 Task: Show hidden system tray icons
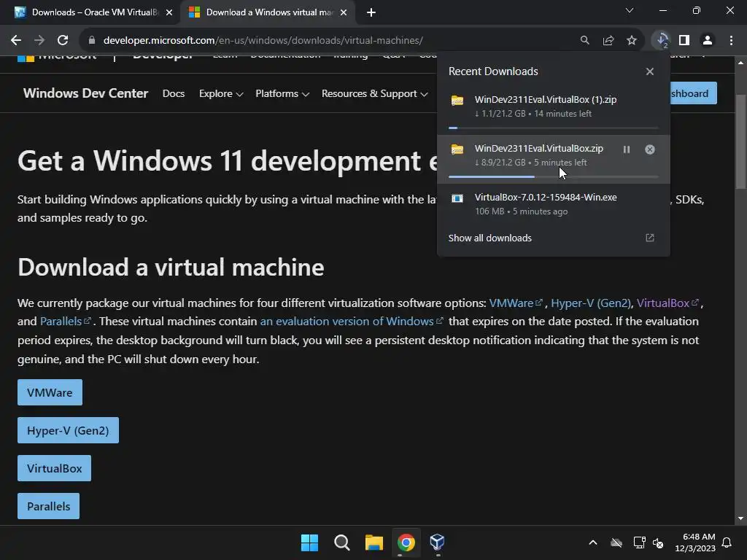coord(593,542)
